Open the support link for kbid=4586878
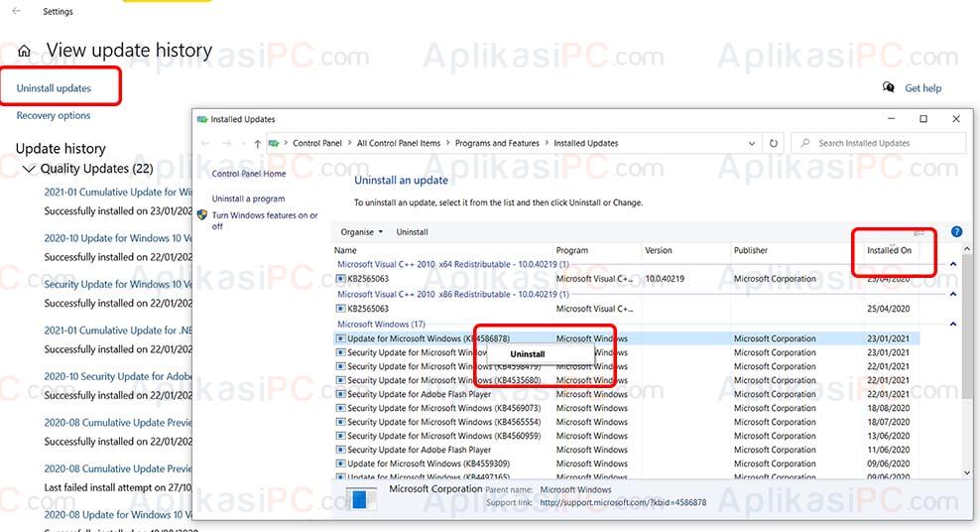Viewport: 980px width, 532px height. click(623, 502)
